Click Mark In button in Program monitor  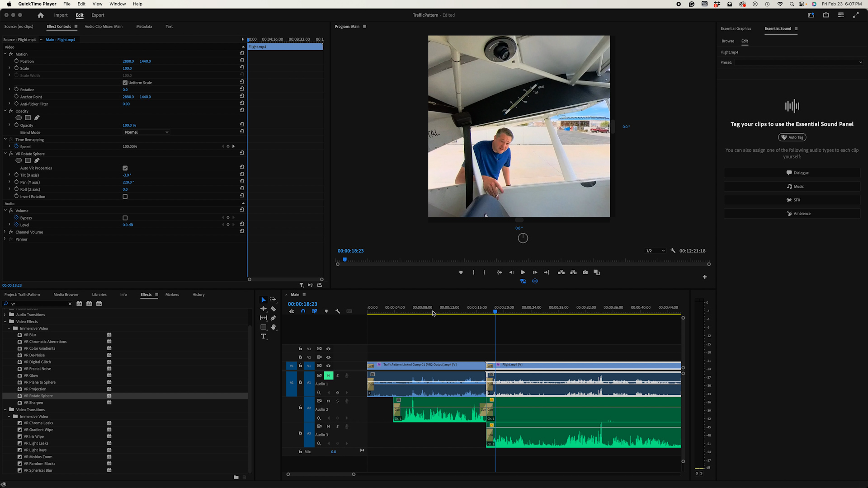click(473, 272)
